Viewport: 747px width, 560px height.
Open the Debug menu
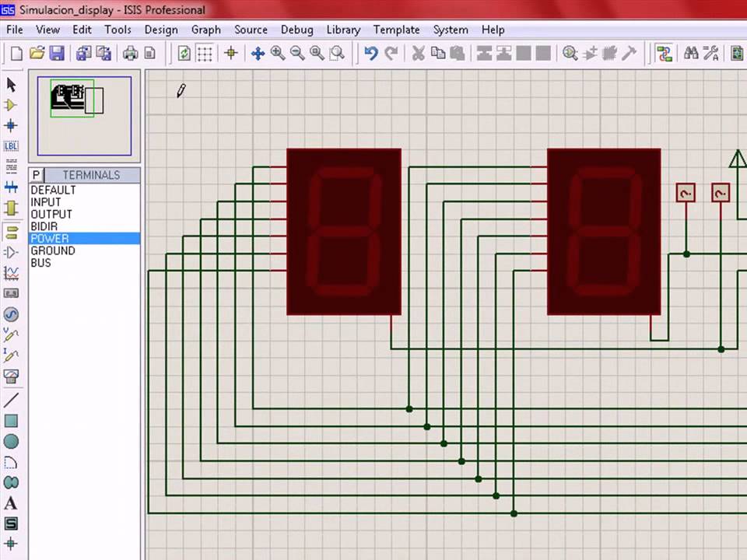(x=296, y=30)
